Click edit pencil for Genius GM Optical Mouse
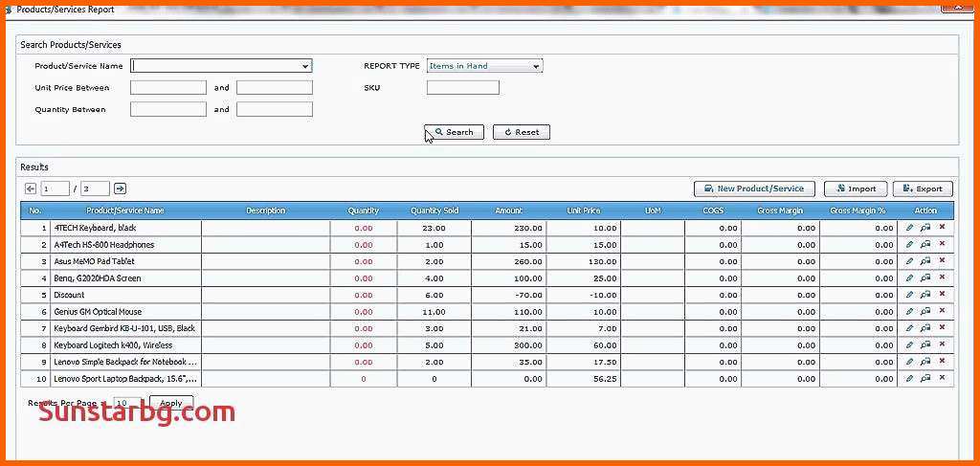Screen dimensions: 980x466 click(909, 311)
